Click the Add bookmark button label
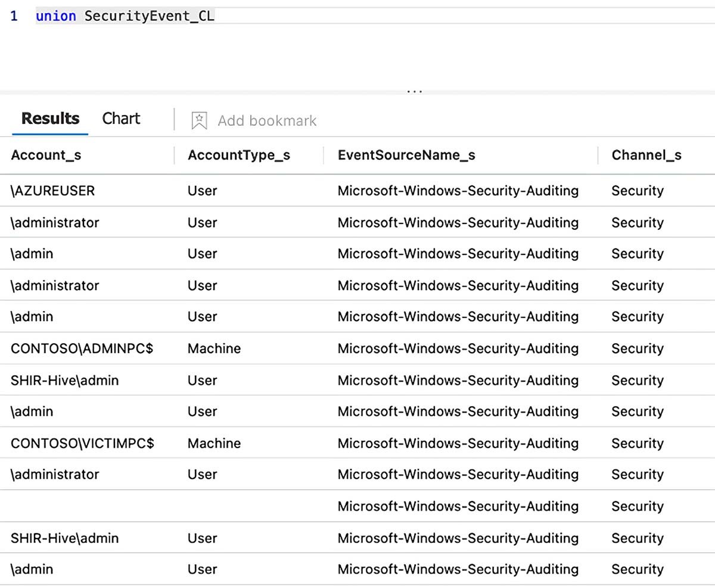 click(267, 120)
